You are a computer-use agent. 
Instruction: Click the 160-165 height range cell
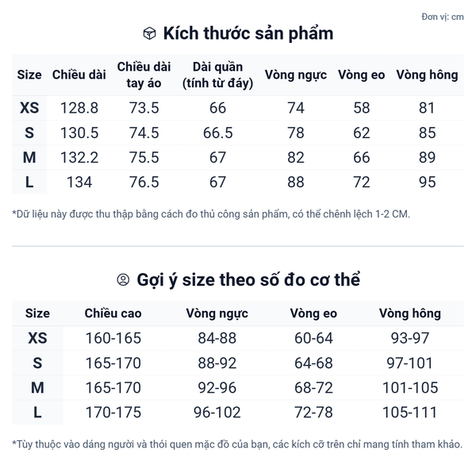(113, 339)
